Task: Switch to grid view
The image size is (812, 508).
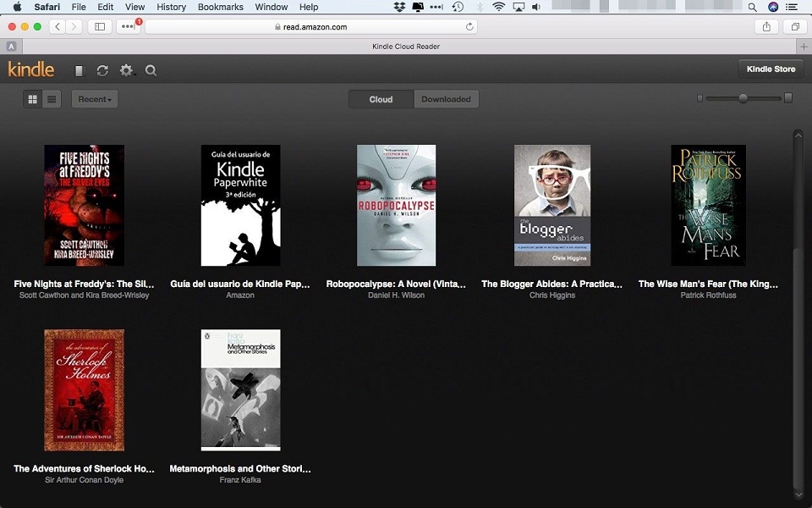Action: coord(33,99)
